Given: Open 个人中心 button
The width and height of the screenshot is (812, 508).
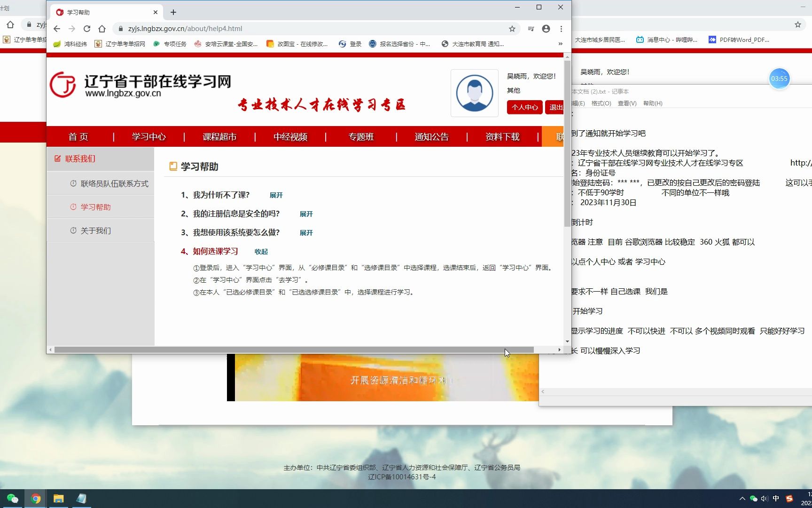Looking at the screenshot, I should point(525,107).
